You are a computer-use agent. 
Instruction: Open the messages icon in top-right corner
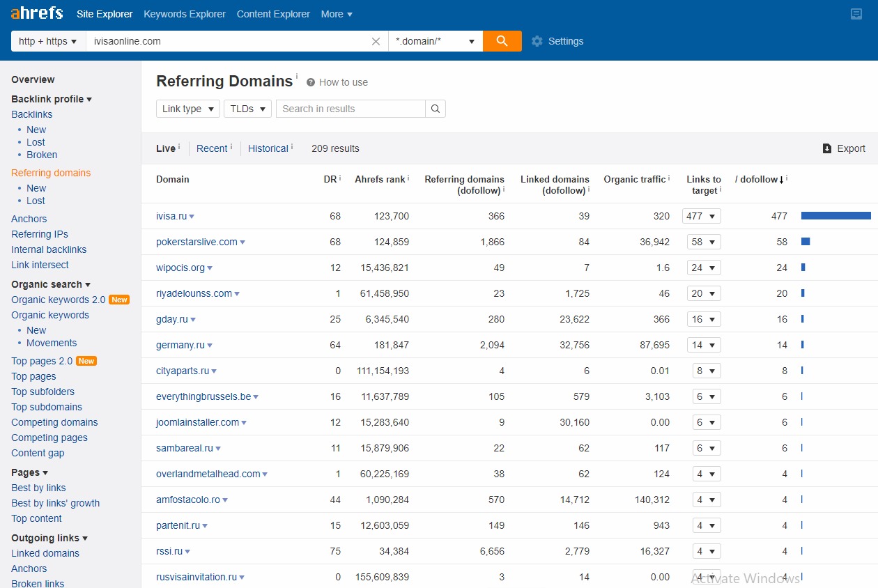[856, 13]
